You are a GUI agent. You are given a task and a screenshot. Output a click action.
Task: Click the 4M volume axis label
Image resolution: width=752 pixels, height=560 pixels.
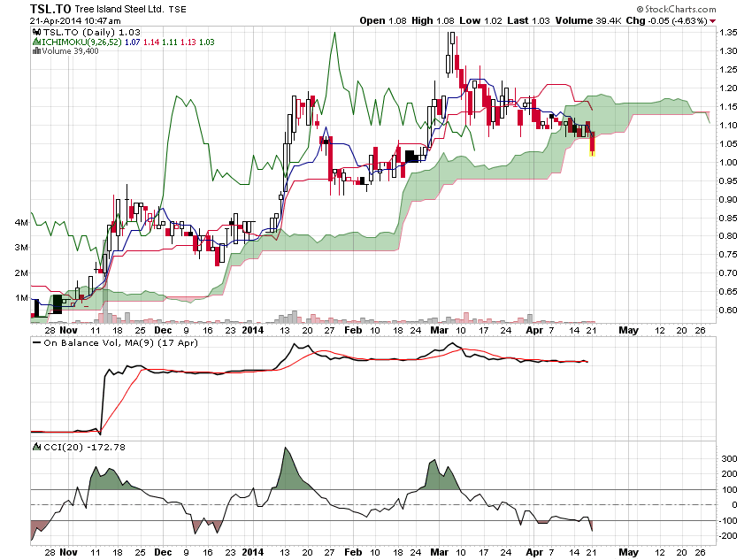[21, 222]
